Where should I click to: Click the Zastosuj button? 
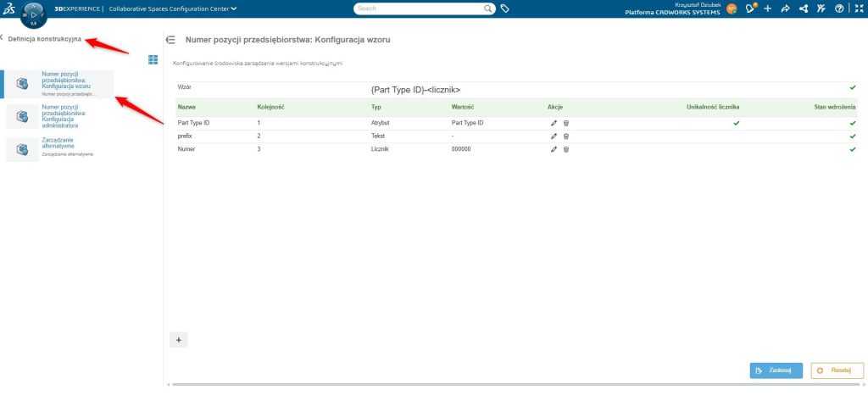(776, 370)
